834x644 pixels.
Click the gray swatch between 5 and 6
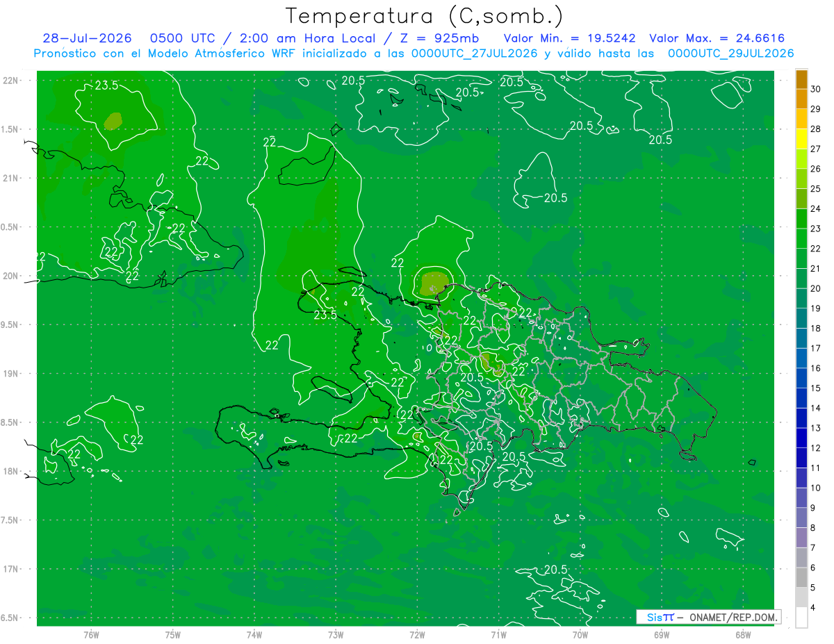[801, 578]
